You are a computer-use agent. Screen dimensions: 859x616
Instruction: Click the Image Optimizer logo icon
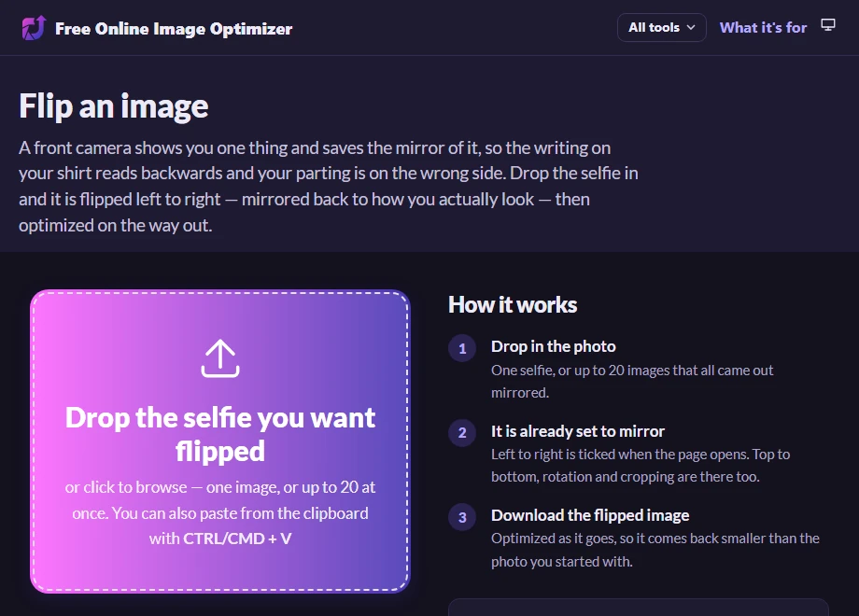[34, 28]
